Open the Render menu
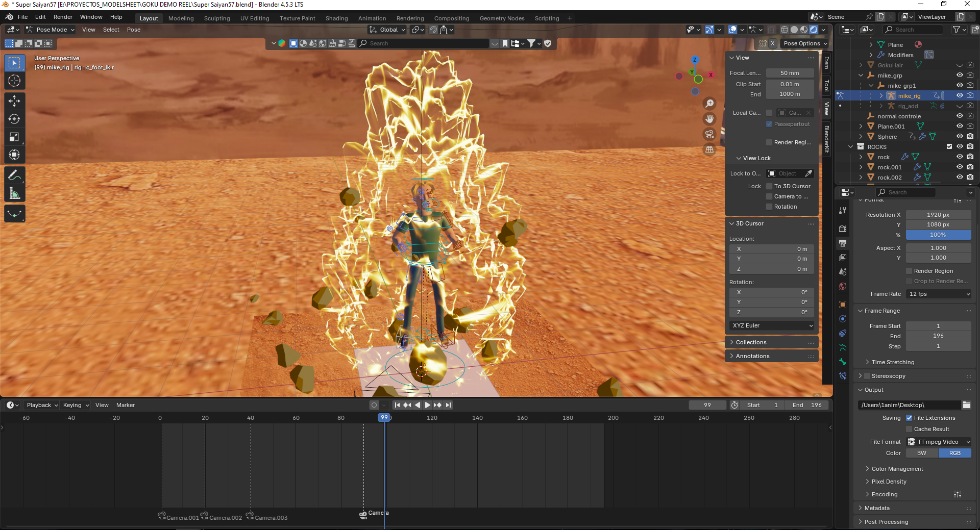The width and height of the screenshot is (980, 530). pos(63,17)
